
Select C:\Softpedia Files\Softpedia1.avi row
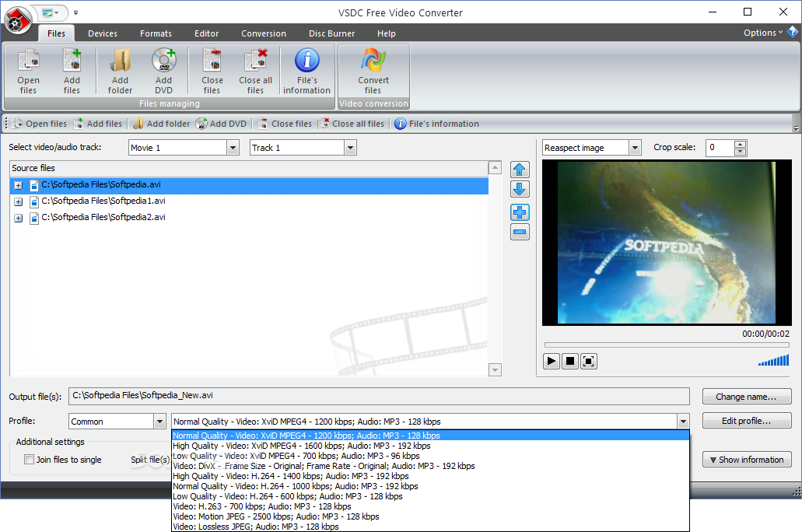click(249, 201)
